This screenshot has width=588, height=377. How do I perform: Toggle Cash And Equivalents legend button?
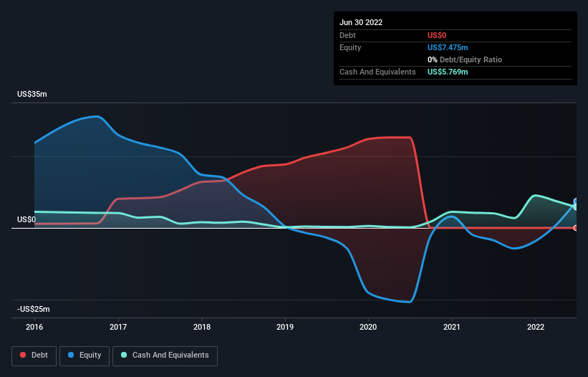click(x=165, y=355)
